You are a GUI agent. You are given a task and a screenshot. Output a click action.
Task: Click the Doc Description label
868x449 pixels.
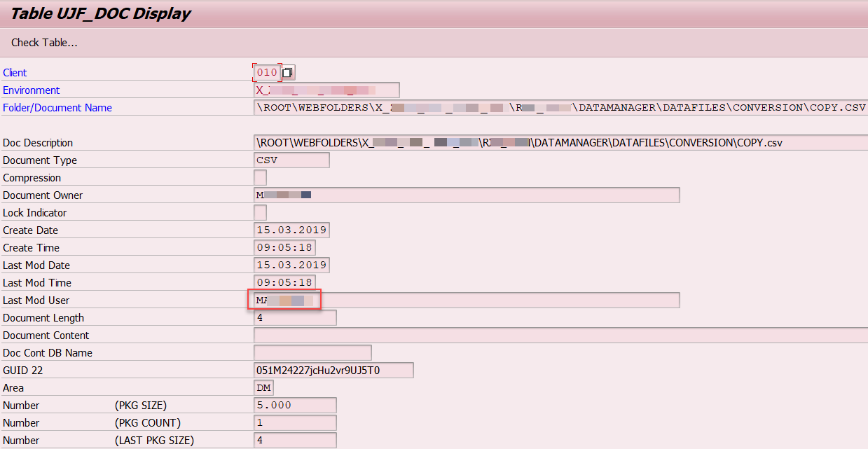38,143
